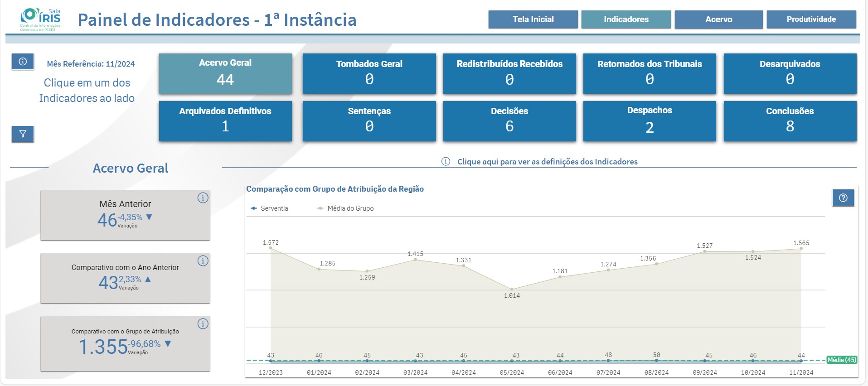Select the Acervo Geral indicator card
This screenshot has width=868, height=386.
click(x=225, y=73)
